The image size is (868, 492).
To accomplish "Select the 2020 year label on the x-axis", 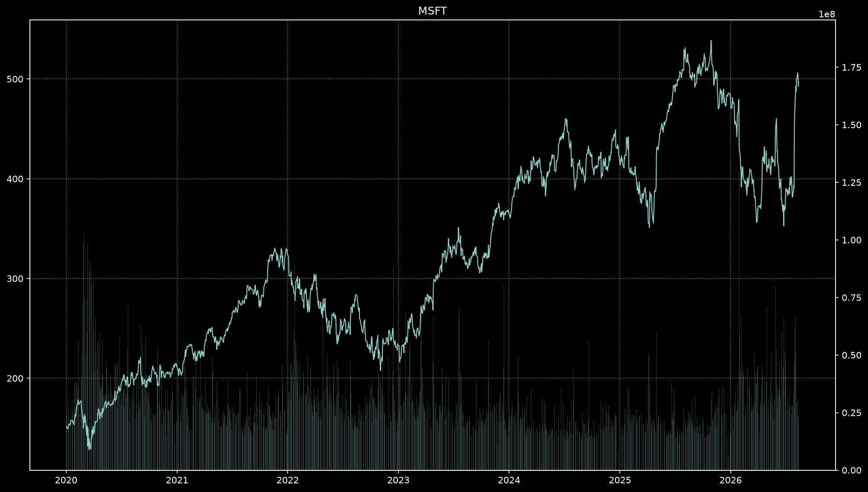I will click(x=66, y=480).
